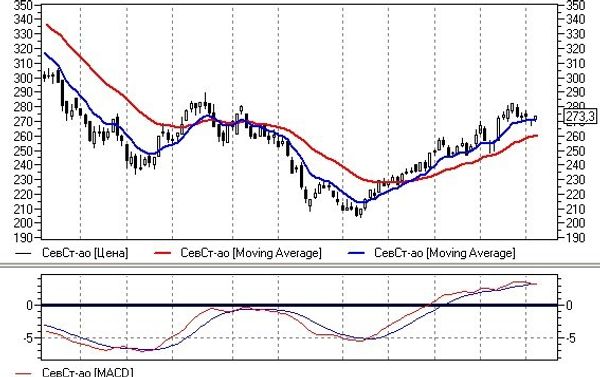The width and height of the screenshot is (600, 377).
Task: Click the red Moving Average legend line swatch
Action: point(162,253)
